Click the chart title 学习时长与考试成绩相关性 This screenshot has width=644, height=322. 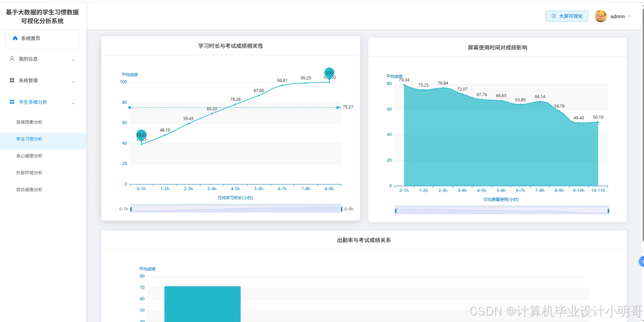(231, 46)
